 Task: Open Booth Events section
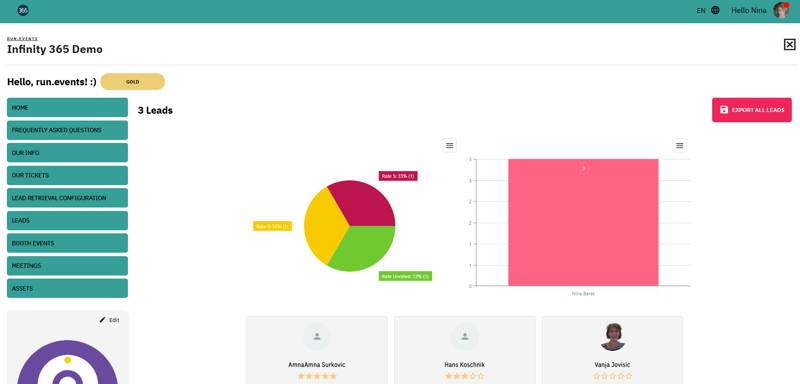coord(67,243)
